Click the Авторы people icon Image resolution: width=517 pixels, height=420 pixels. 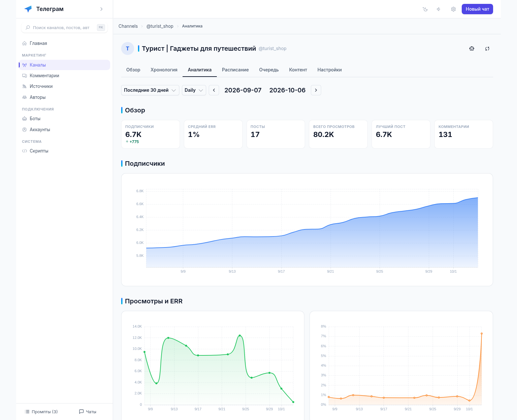point(25,97)
